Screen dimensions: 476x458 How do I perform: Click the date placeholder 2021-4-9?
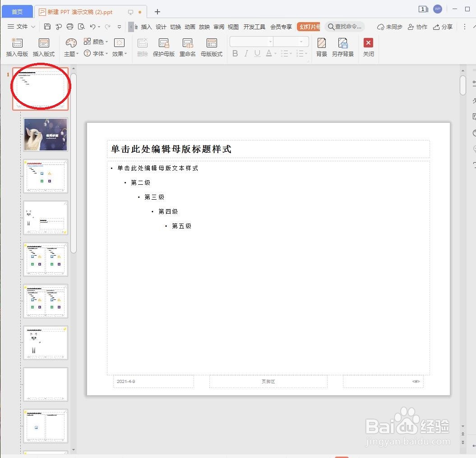point(126,381)
